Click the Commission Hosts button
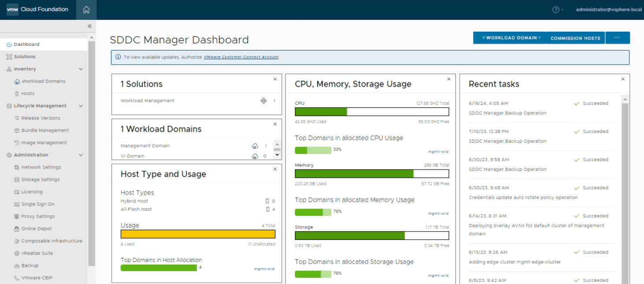The image size is (644, 284). click(575, 38)
